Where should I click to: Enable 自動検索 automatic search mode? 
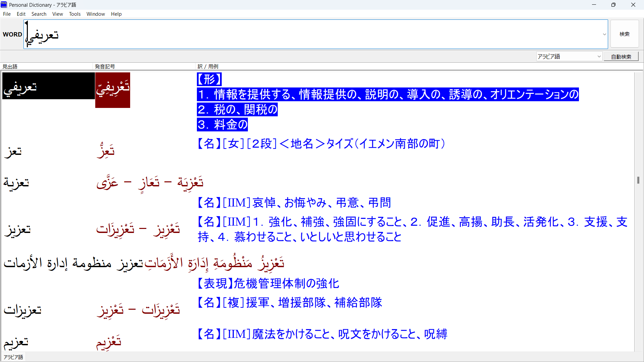click(x=621, y=56)
